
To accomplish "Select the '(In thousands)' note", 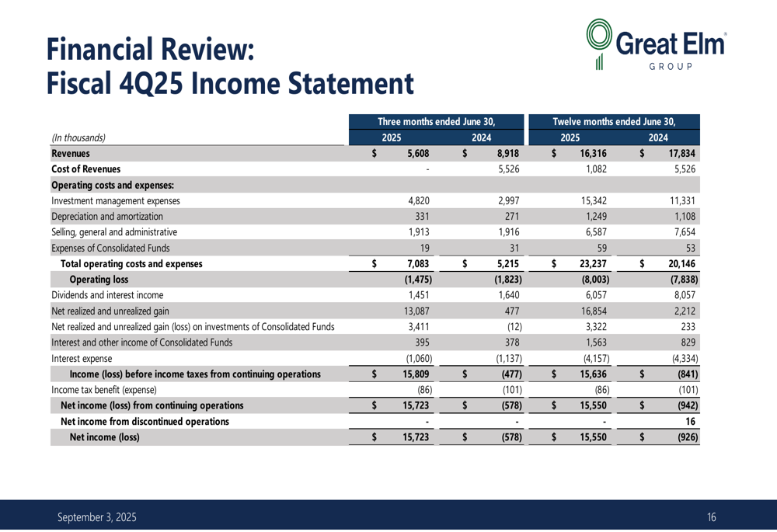I will [x=78, y=137].
